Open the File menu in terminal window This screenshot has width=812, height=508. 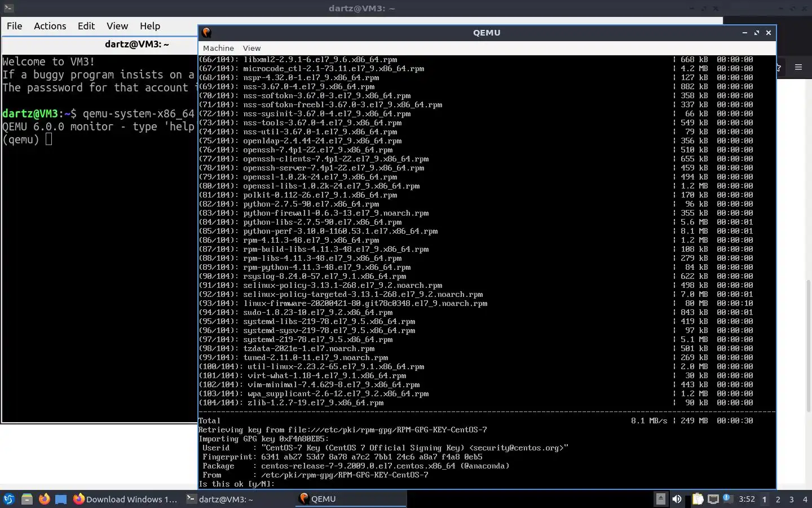click(15, 26)
